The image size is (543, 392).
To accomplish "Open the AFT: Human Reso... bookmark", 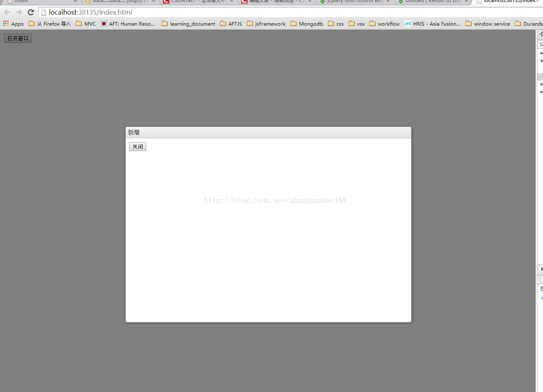I will click(x=128, y=24).
